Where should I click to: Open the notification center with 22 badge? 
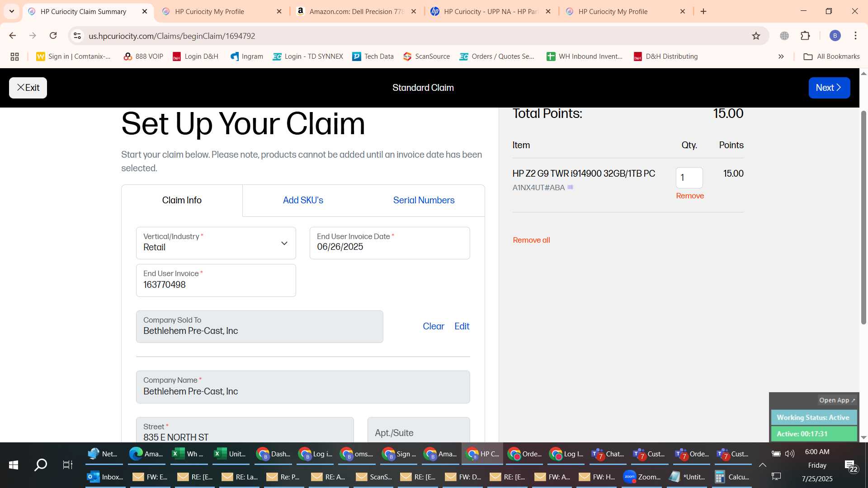(851, 466)
